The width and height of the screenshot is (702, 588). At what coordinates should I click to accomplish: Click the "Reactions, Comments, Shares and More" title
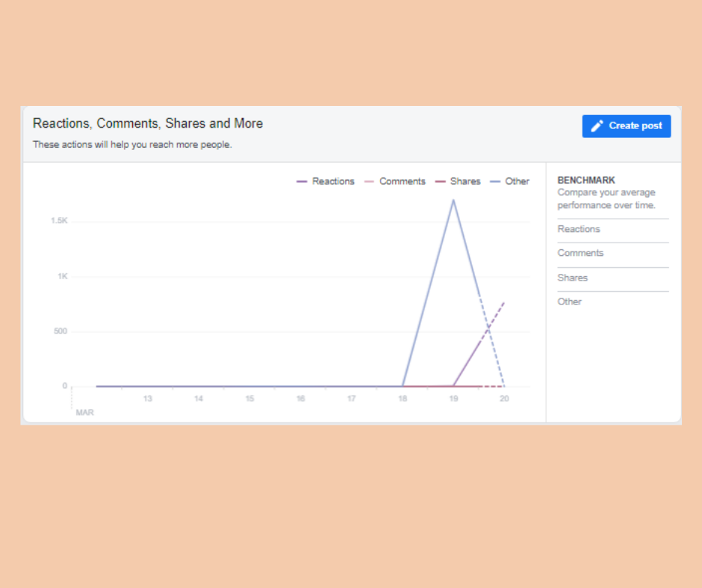pos(148,123)
